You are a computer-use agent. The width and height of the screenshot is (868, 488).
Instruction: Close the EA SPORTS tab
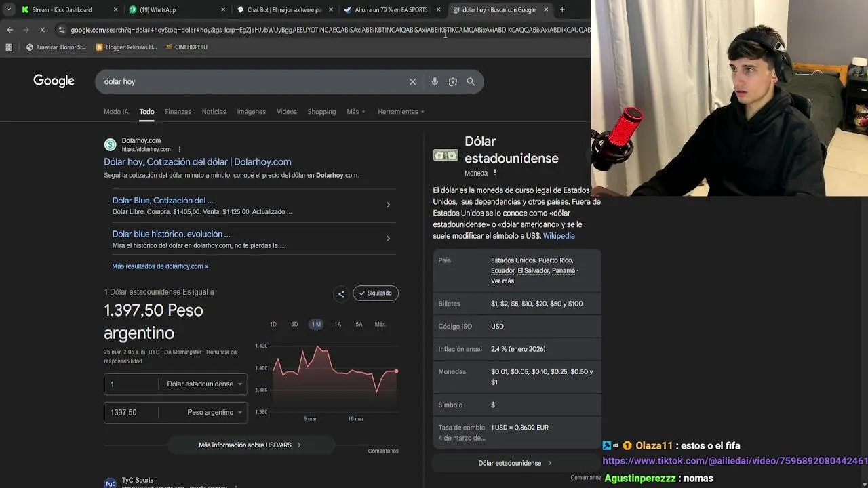[x=438, y=9]
